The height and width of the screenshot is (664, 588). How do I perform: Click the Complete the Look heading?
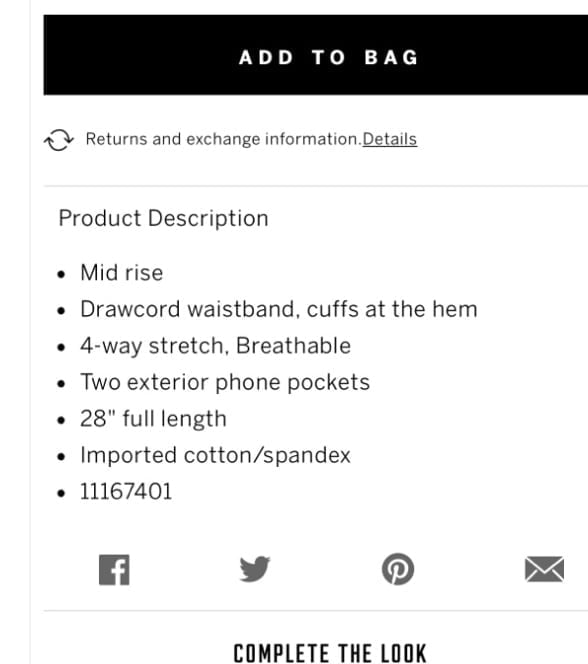(330, 653)
